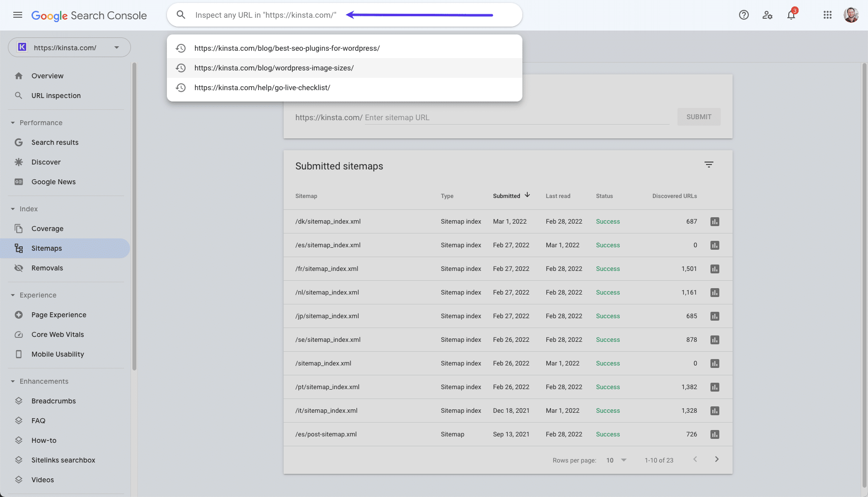Screen dimensions: 868x497
Task: Open the https://kinsta.com/ property selector dropdown
Action: pos(69,48)
